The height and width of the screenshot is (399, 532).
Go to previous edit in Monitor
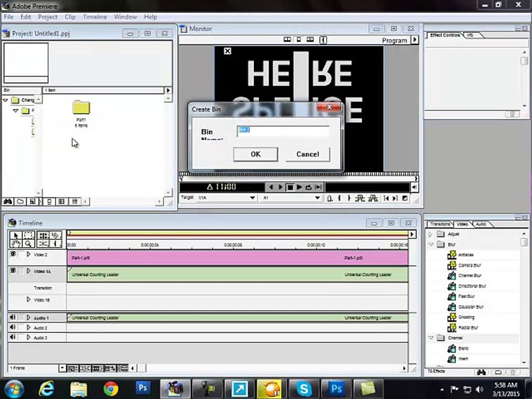[386, 198]
